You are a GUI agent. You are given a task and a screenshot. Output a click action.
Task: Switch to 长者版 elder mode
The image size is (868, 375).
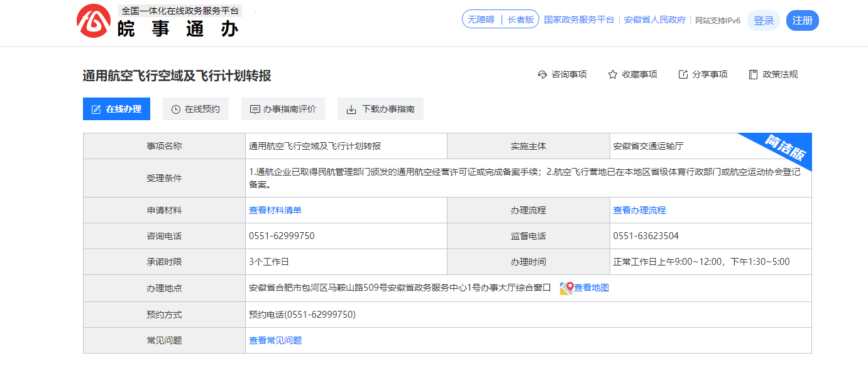(x=520, y=20)
